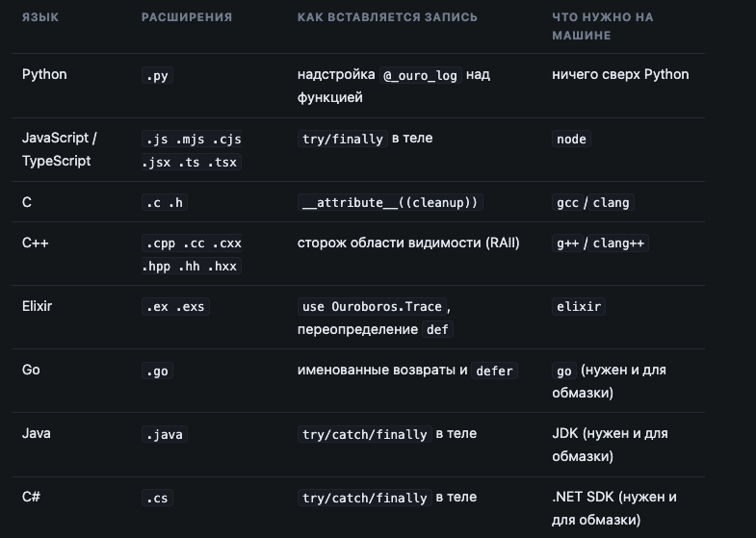The image size is (756, 538).
Task: Click the elixir requirement code tag
Action: [579, 306]
